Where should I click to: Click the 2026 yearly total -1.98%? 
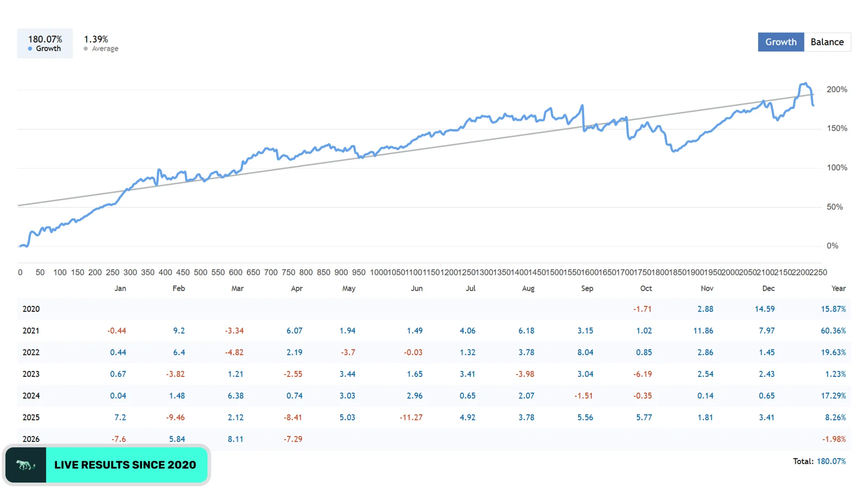point(834,439)
